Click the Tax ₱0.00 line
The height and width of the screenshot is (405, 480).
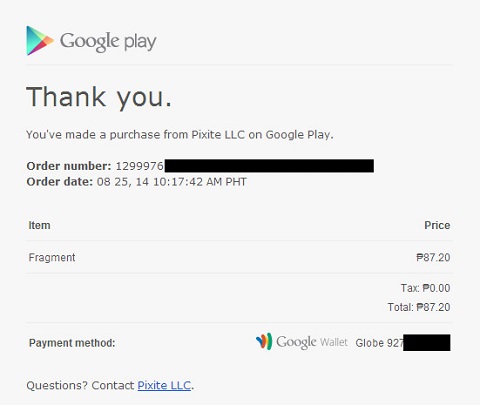tap(425, 288)
